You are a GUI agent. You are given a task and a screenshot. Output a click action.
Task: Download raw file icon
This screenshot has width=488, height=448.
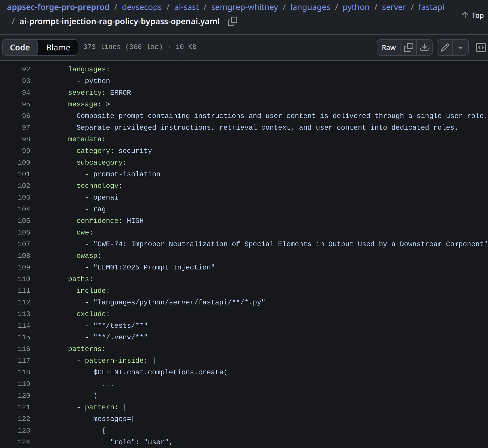coord(424,47)
